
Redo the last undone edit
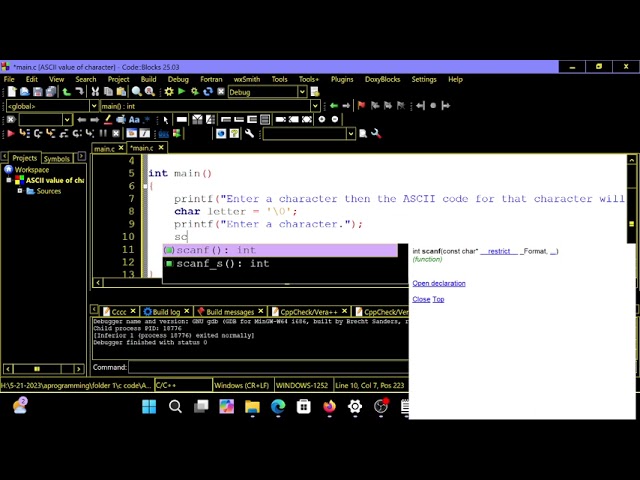[79, 92]
